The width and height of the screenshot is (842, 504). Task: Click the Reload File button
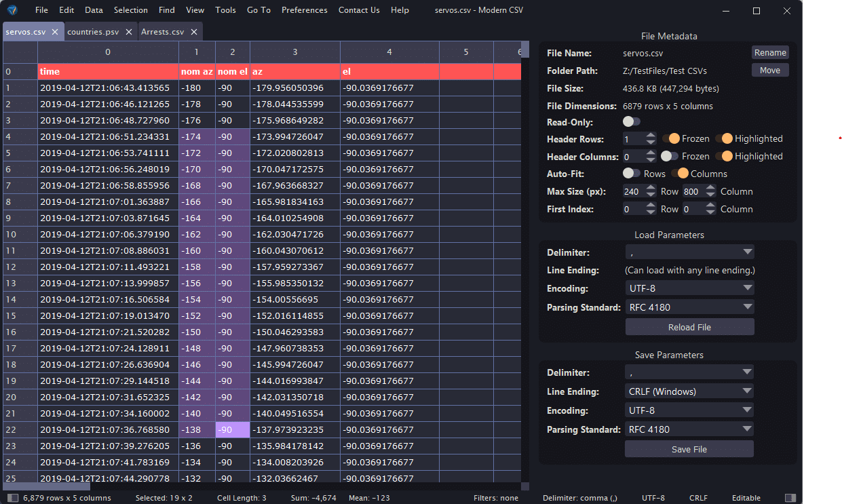coord(689,326)
